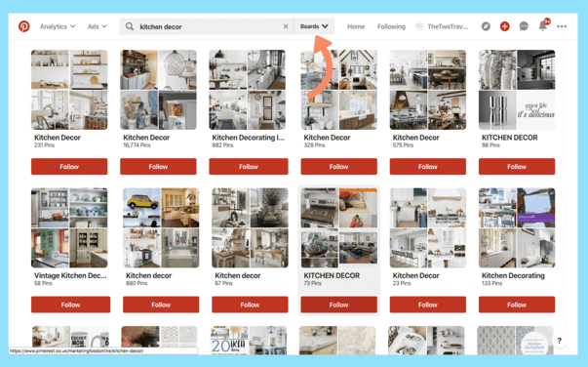Expand the Analytics dropdown

[x=58, y=26]
